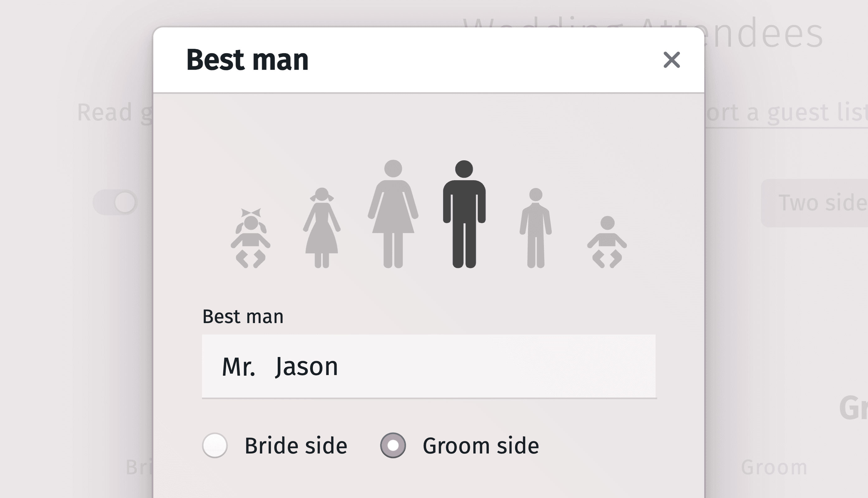Select the baby boy guest icon

[607, 242]
